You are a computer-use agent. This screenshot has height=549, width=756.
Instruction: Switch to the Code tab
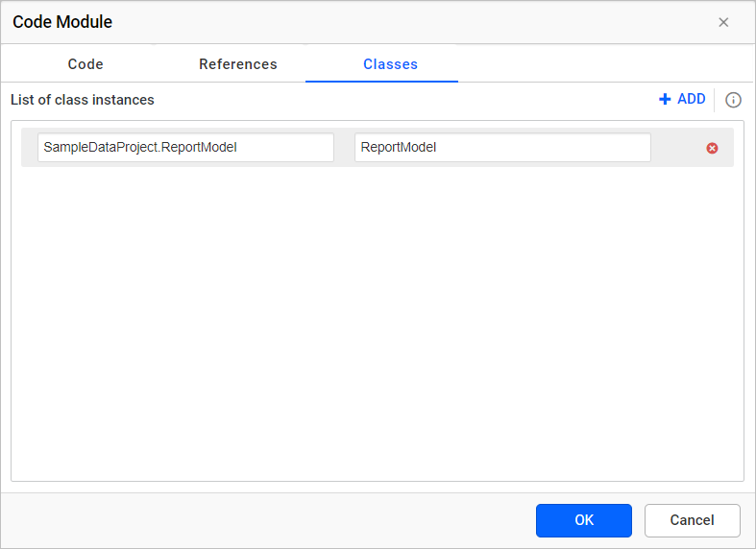[x=85, y=64]
